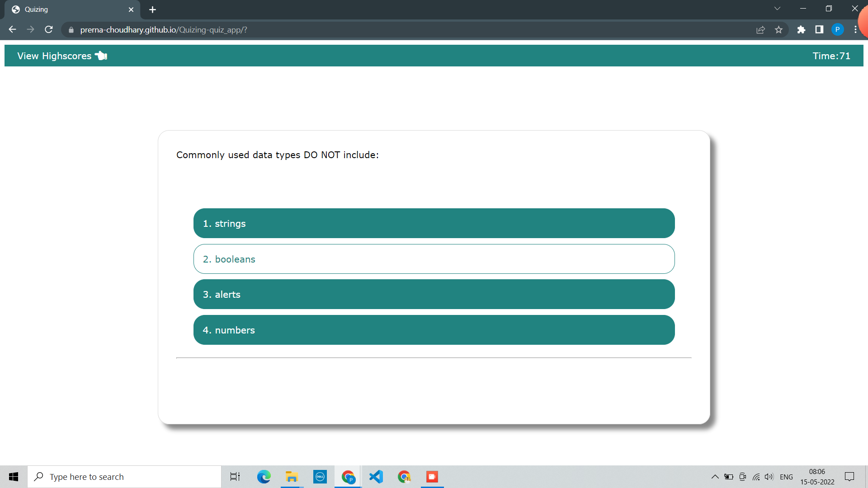Click the ENG language indicator
868x488 pixels.
[x=786, y=477]
